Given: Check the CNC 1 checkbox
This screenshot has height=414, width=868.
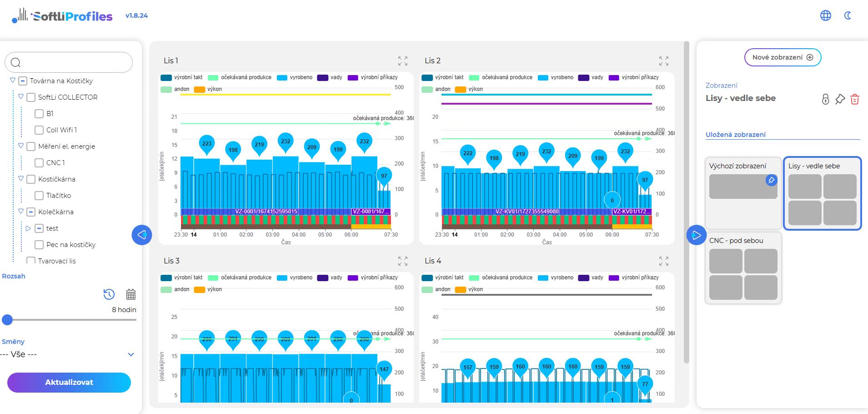Looking at the screenshot, I should (x=39, y=163).
